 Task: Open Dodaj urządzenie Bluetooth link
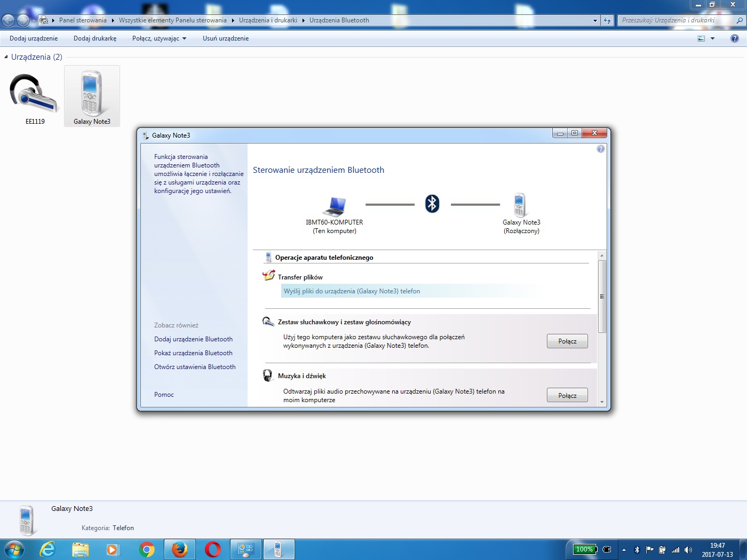[x=193, y=339]
